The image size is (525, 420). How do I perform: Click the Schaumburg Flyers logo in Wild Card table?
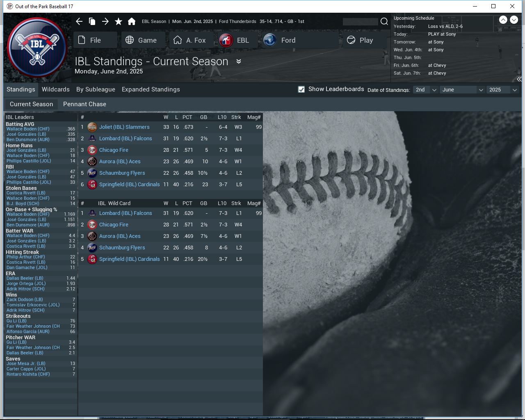click(x=92, y=248)
